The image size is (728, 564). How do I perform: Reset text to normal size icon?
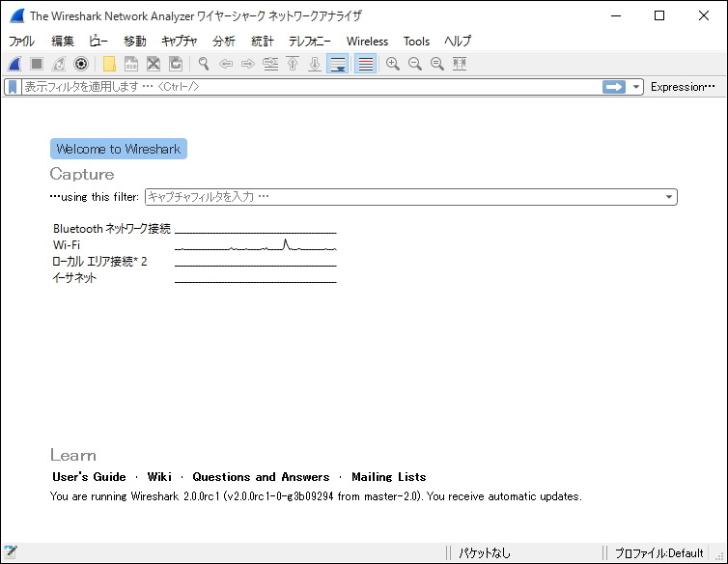437,64
